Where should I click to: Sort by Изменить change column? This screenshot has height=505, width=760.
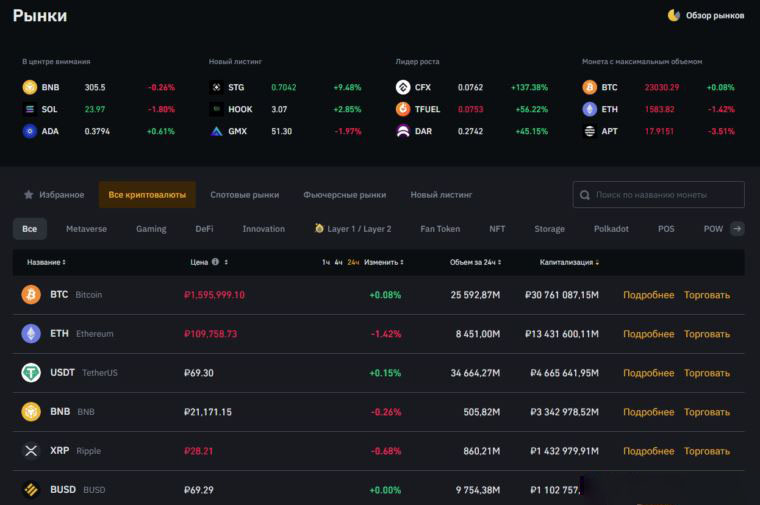383,262
